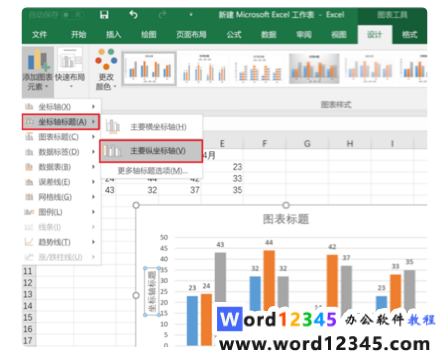Open the 更改颜色 palette
The image size is (440, 360).
[x=106, y=70]
